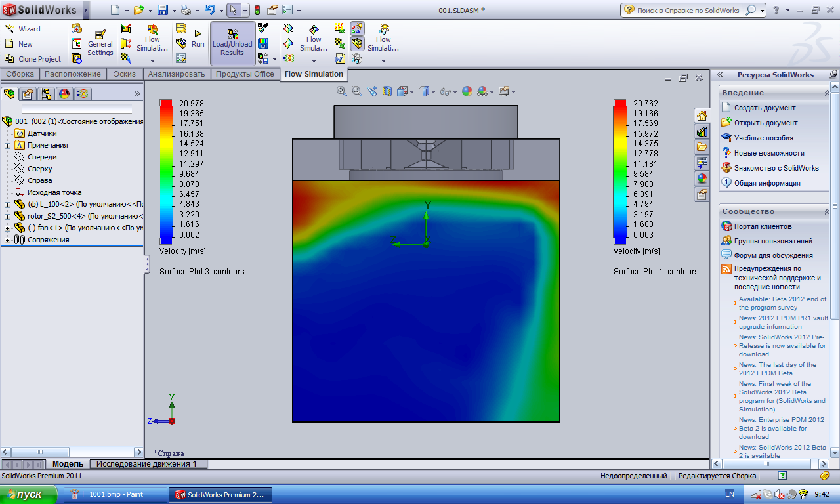Open the display style dropdown arrow
840x504 pixels.
pos(434,92)
